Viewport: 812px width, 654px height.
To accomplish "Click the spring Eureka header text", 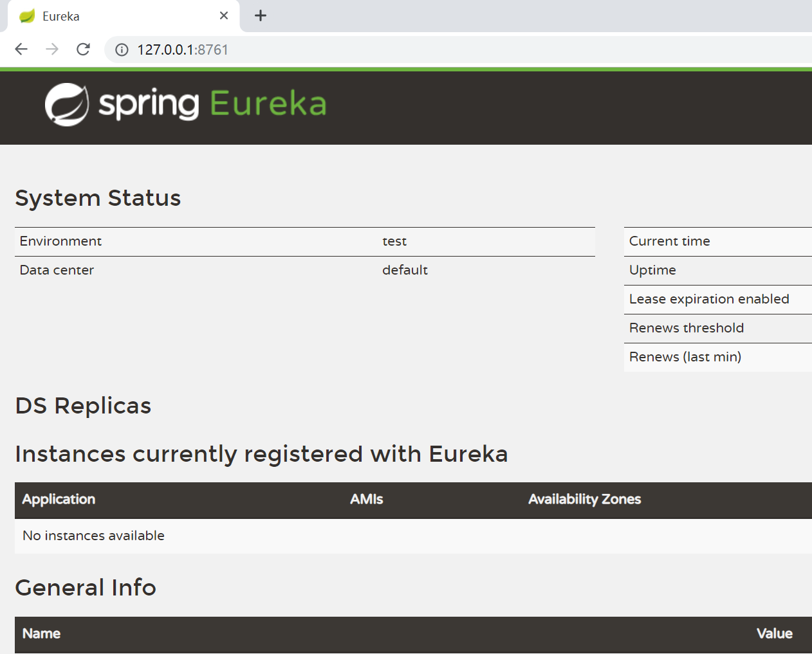I will (x=212, y=104).
